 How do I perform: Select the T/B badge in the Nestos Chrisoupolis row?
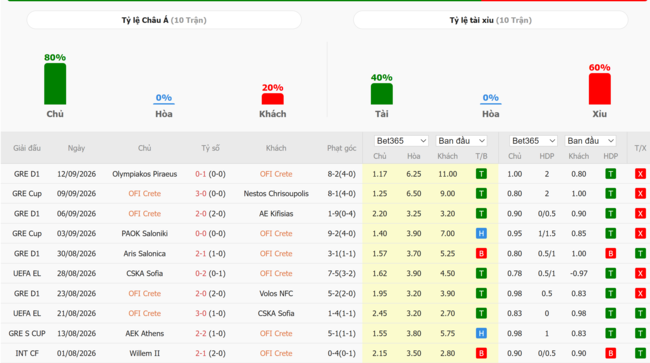click(481, 194)
